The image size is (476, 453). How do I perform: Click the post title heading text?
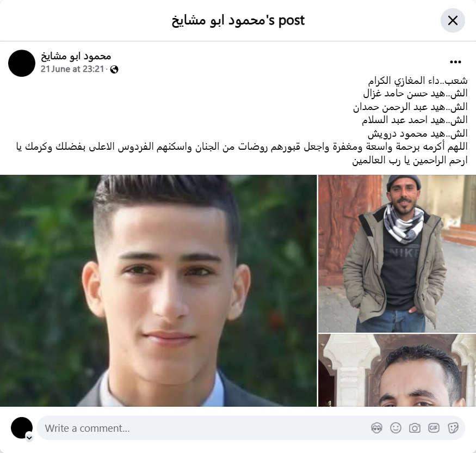pos(238,21)
